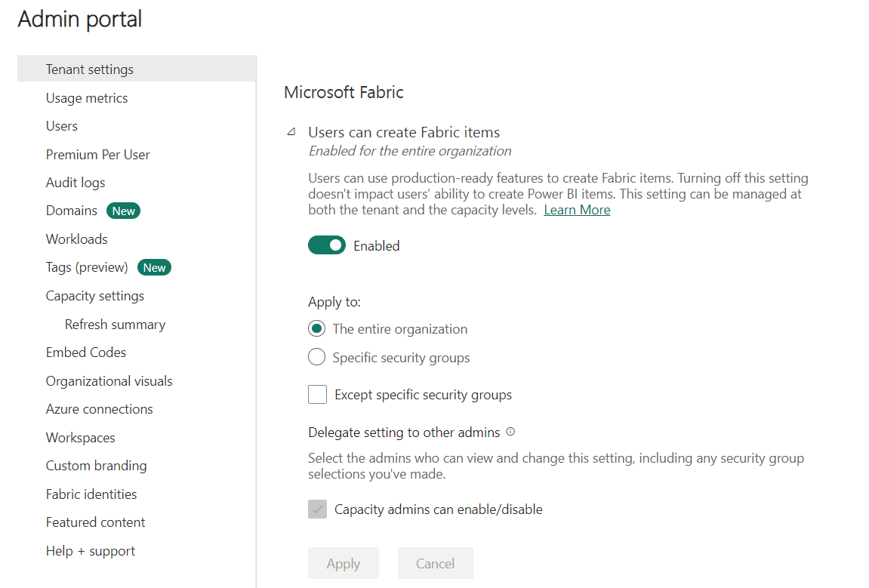Open the Learn More link
The image size is (869, 588).
(577, 210)
